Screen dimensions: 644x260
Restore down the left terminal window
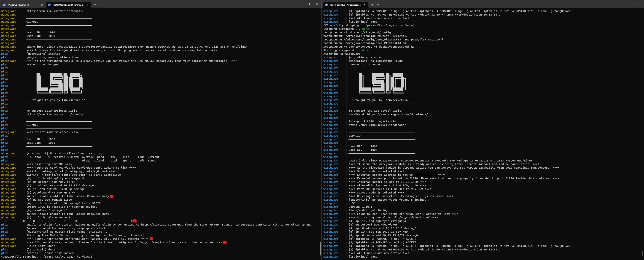tap(309, 4)
